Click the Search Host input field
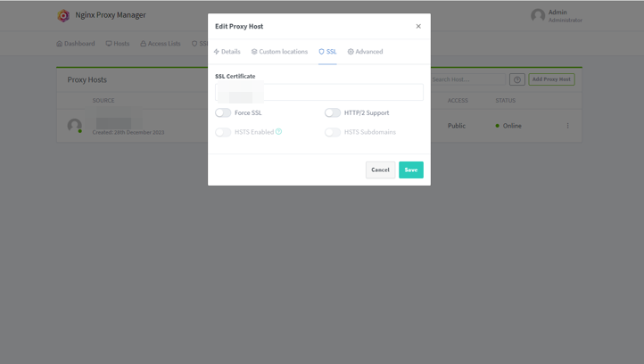 [467, 79]
